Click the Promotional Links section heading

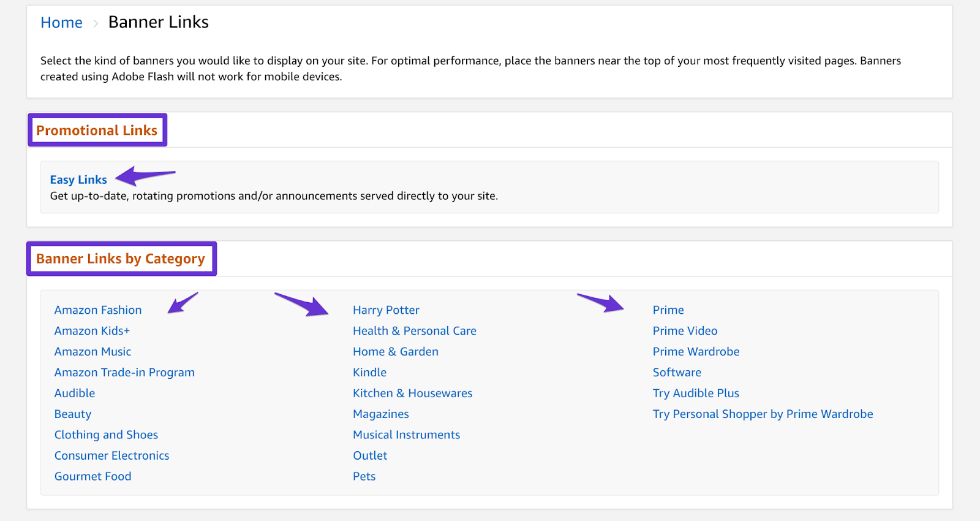97,131
